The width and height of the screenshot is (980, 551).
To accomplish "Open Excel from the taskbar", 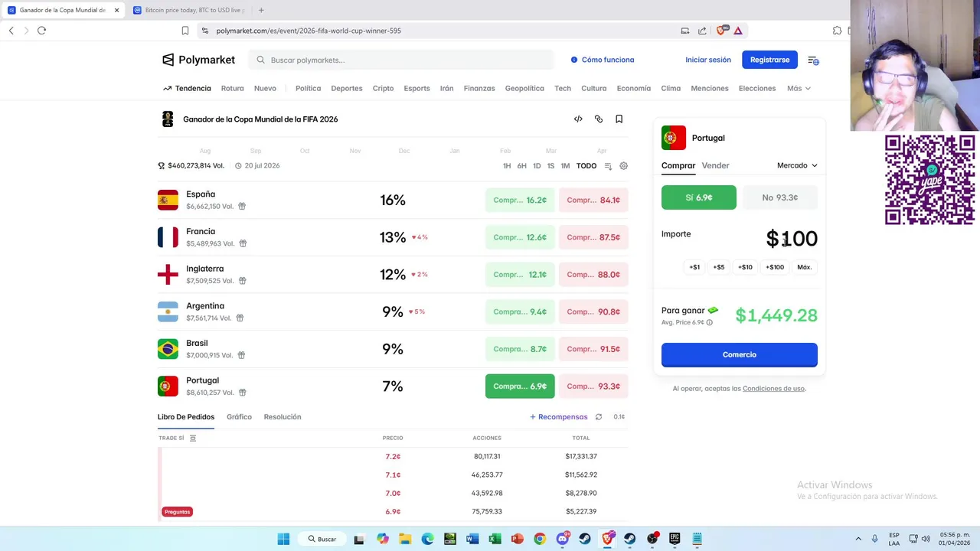I will click(495, 539).
